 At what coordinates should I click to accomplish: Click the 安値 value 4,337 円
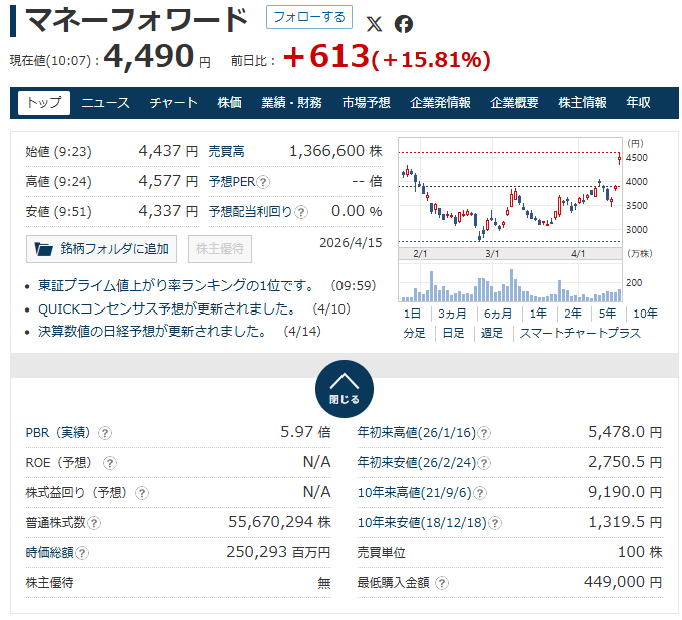pyautogui.click(x=168, y=211)
